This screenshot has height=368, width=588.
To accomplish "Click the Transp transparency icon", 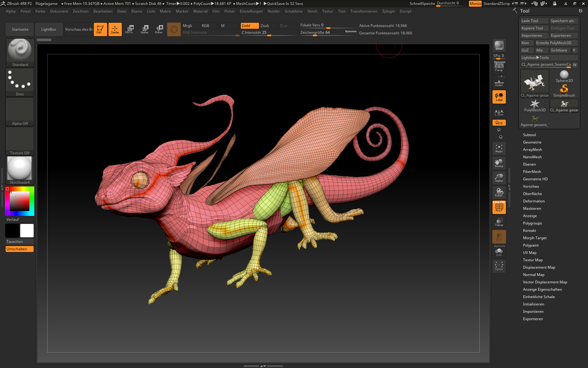I will pyautogui.click(x=499, y=222).
